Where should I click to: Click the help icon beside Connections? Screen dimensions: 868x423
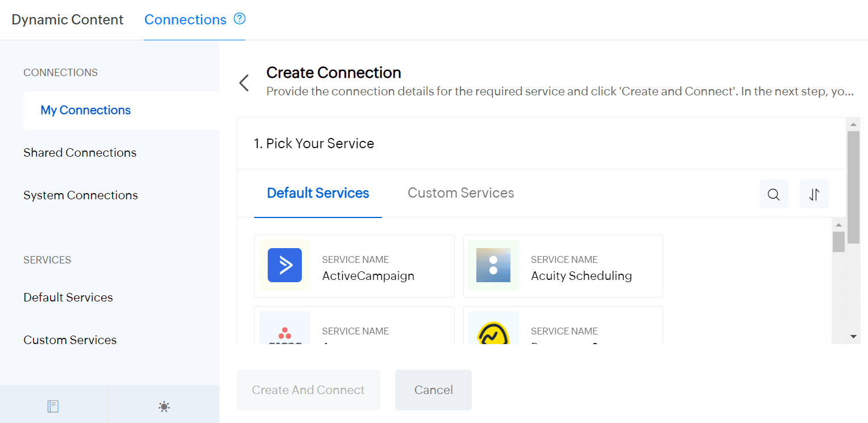point(240,19)
